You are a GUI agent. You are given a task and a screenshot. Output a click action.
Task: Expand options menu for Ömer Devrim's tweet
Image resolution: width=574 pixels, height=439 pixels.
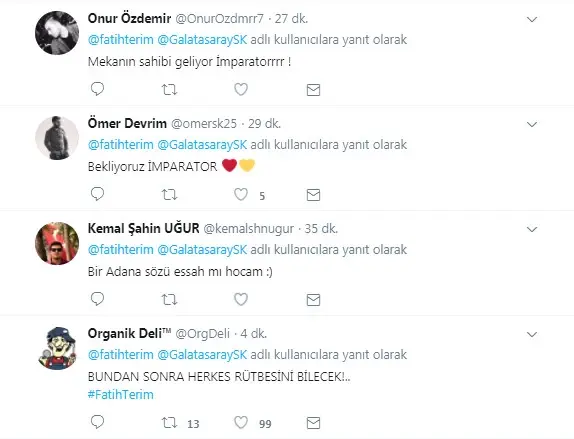[532, 124]
